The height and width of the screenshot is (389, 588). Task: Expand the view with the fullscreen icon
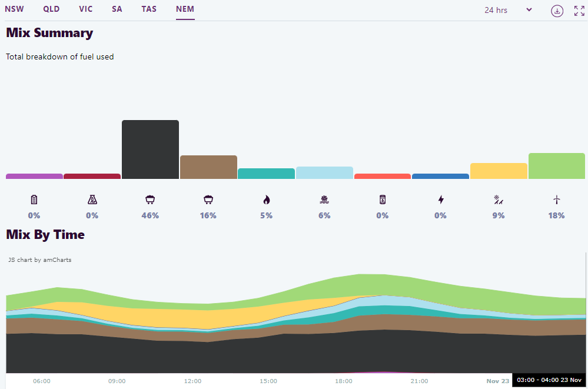(579, 11)
